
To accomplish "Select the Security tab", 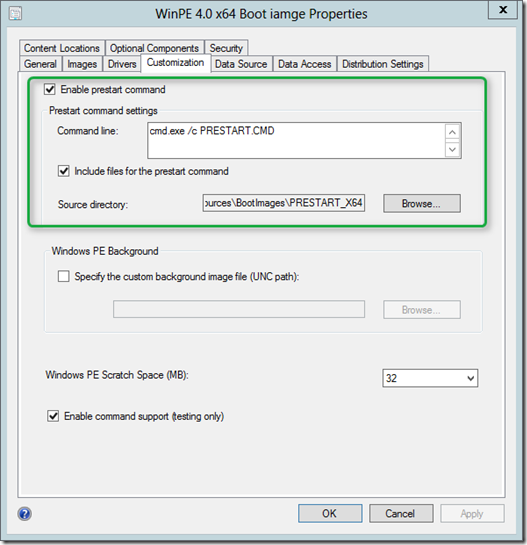I will click(x=226, y=48).
